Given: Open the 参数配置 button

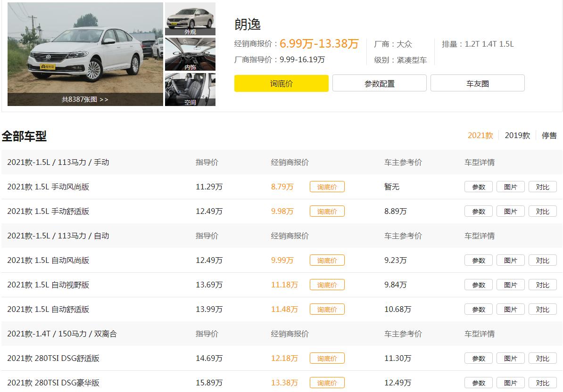Looking at the screenshot, I should [380, 83].
